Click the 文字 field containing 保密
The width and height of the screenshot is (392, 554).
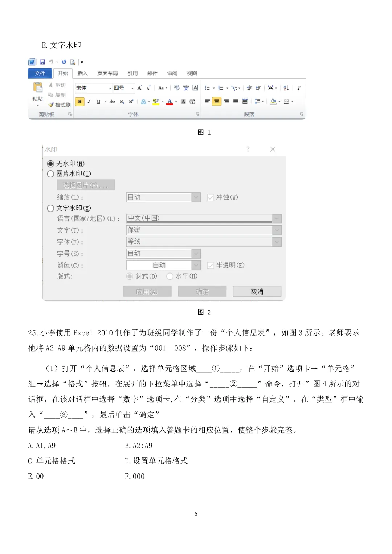point(203,230)
